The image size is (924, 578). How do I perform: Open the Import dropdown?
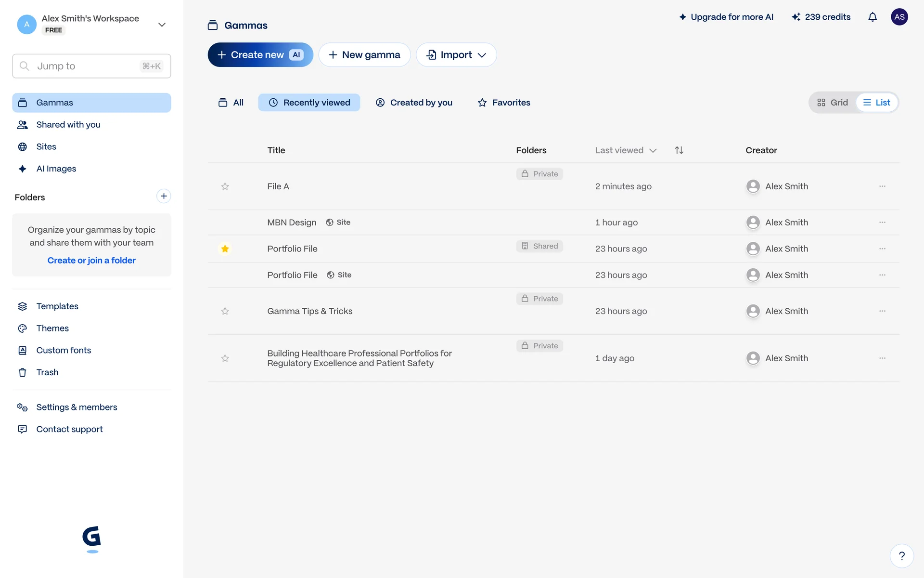pyautogui.click(x=456, y=55)
